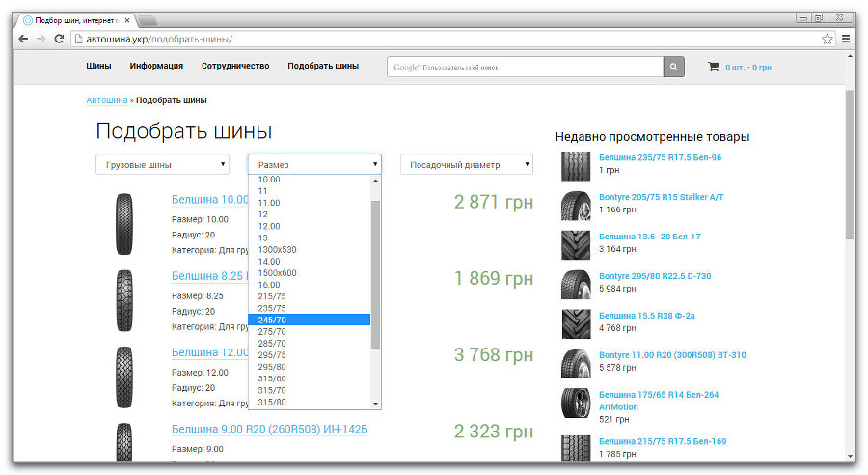Viewport: 868px width, 475px height.
Task: Open the Белшина 235/75 R17.5 Бел-96 link
Action: (x=660, y=157)
